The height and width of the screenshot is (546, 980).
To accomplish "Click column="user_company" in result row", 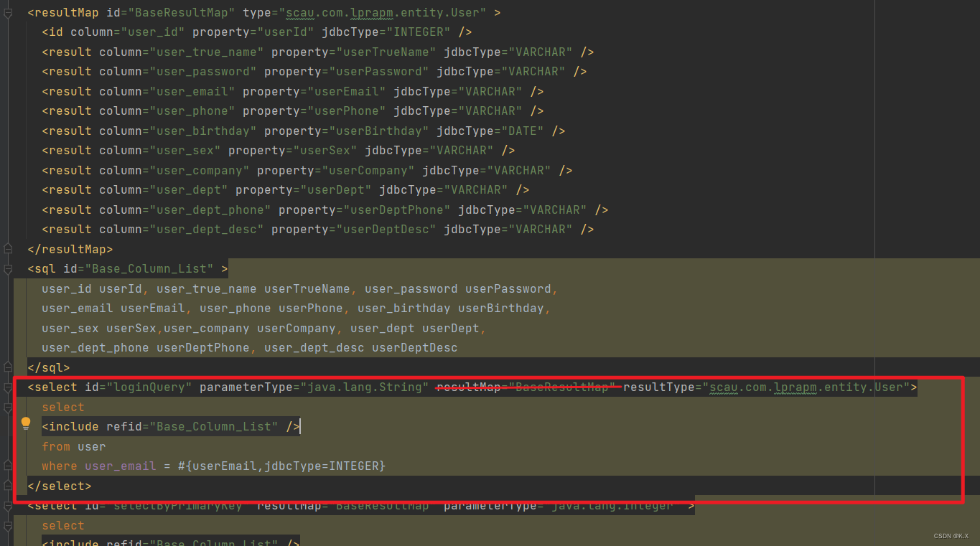I will coord(174,170).
